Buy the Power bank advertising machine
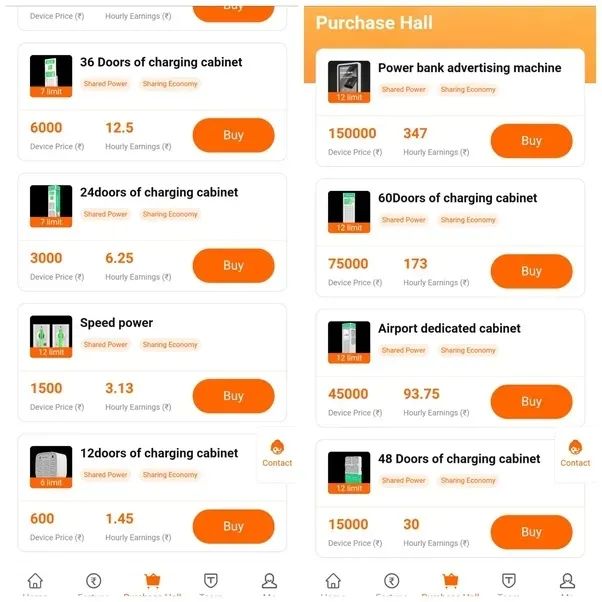 coord(531,141)
